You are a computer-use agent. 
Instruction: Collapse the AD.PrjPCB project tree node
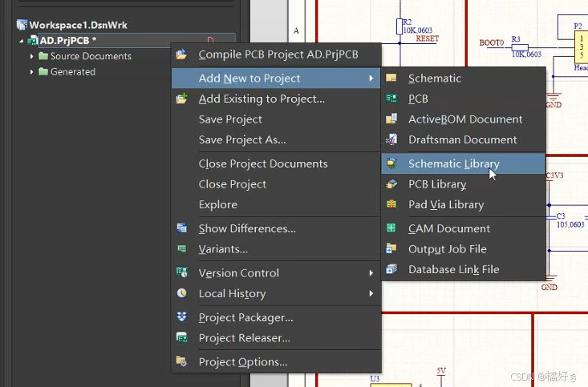(x=22, y=41)
